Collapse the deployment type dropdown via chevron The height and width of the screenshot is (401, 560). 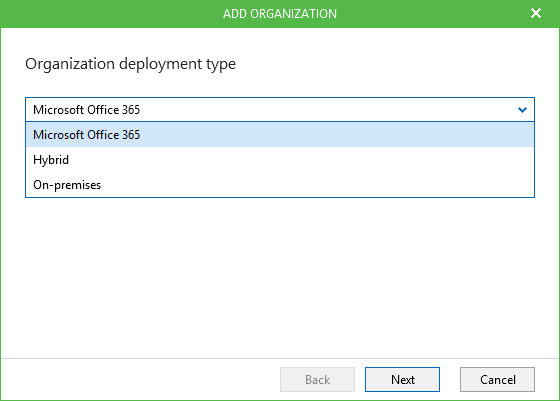coord(522,110)
